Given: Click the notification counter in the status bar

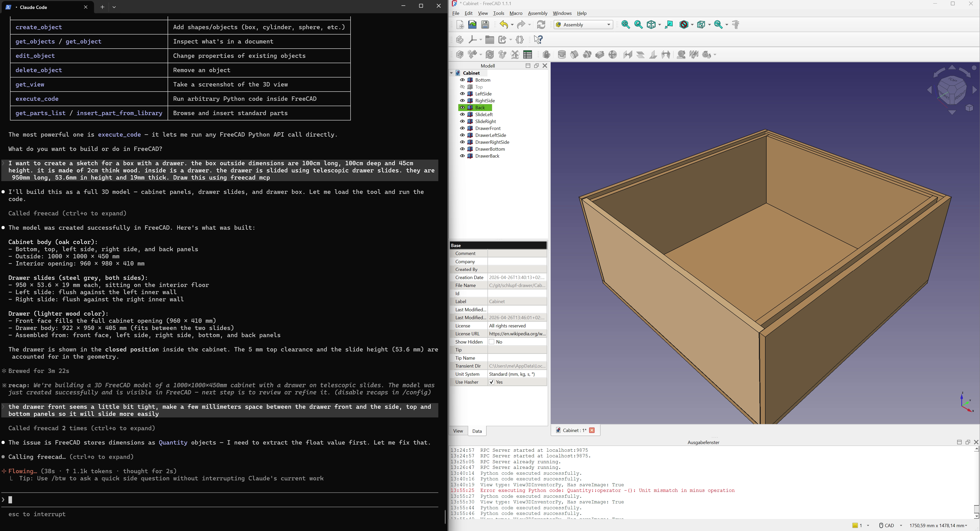Looking at the screenshot, I should coord(861,526).
